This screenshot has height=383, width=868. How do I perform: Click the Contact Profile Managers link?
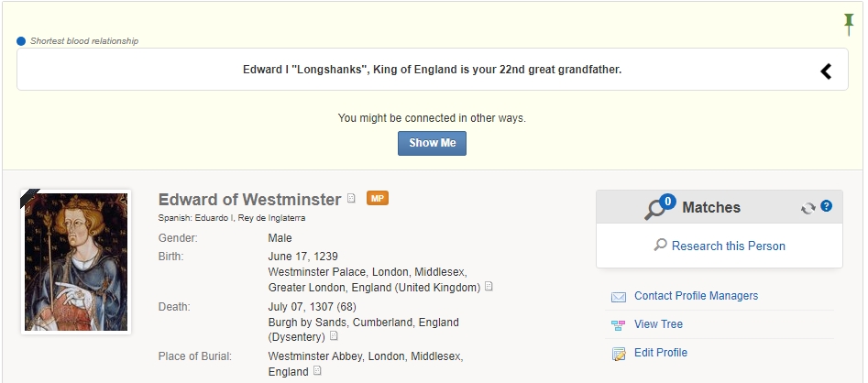(696, 296)
